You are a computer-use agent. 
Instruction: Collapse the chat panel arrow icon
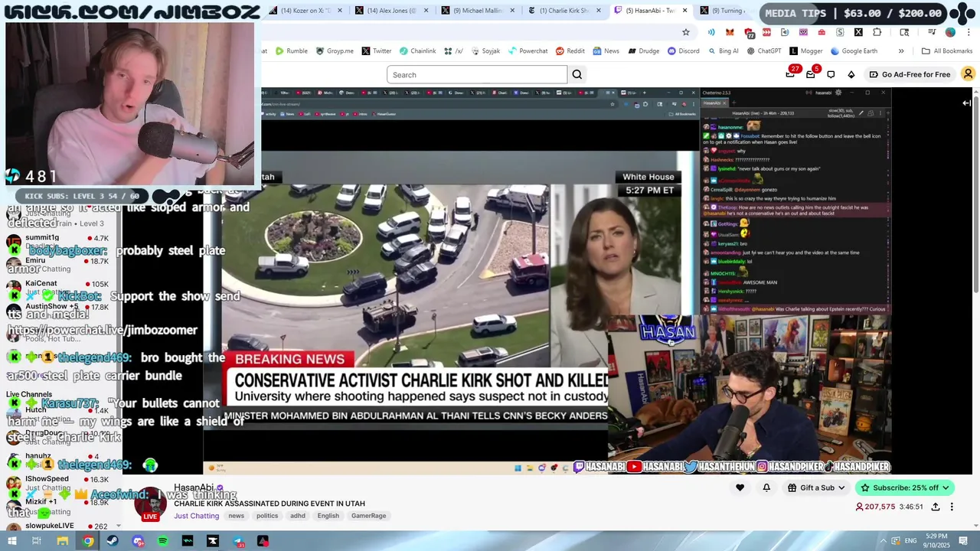click(967, 103)
